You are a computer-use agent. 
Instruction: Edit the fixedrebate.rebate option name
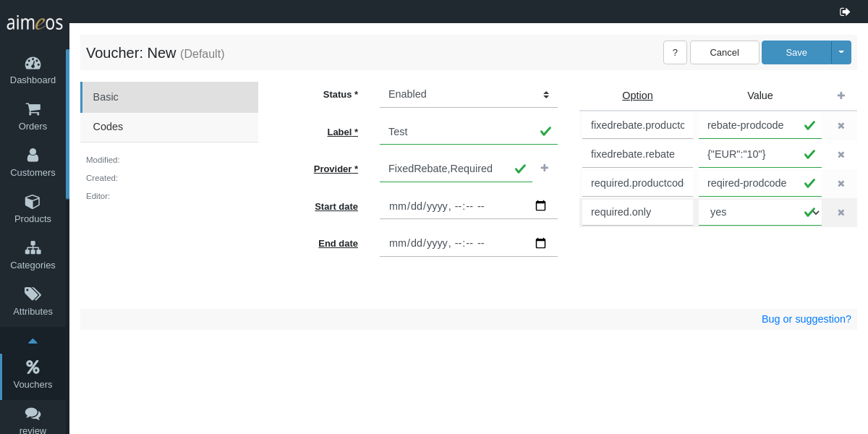coord(637,154)
